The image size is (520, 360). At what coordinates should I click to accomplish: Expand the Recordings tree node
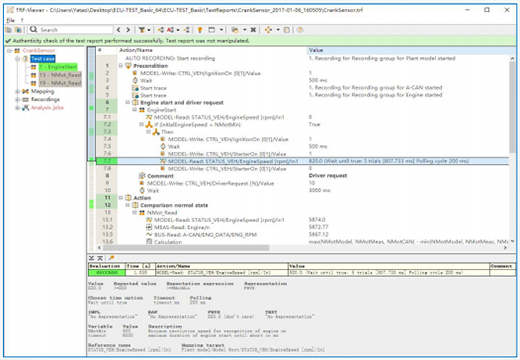[17, 99]
